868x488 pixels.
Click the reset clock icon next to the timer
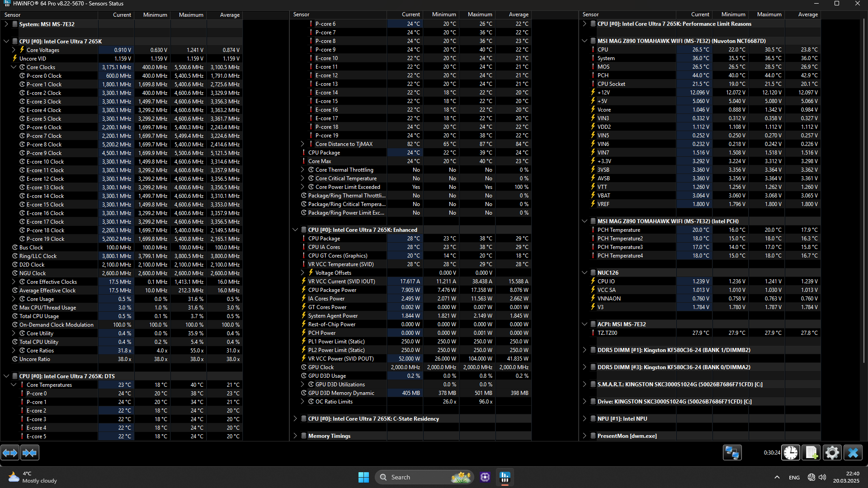791,453
